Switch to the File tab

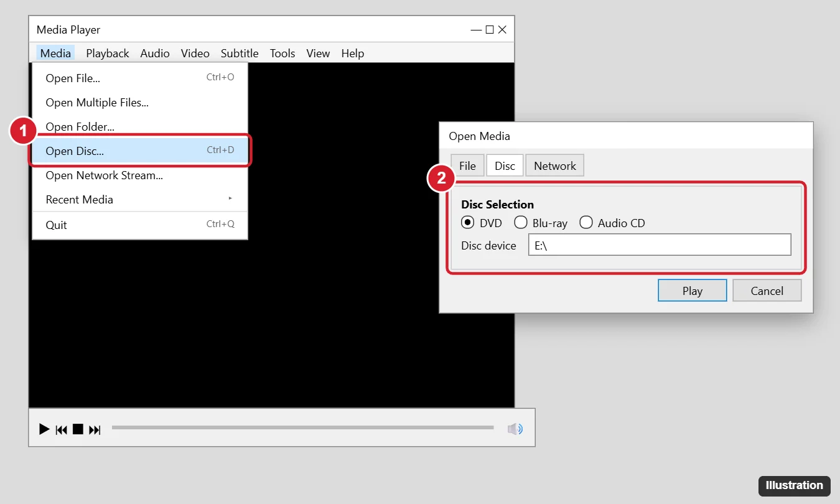tap(467, 166)
